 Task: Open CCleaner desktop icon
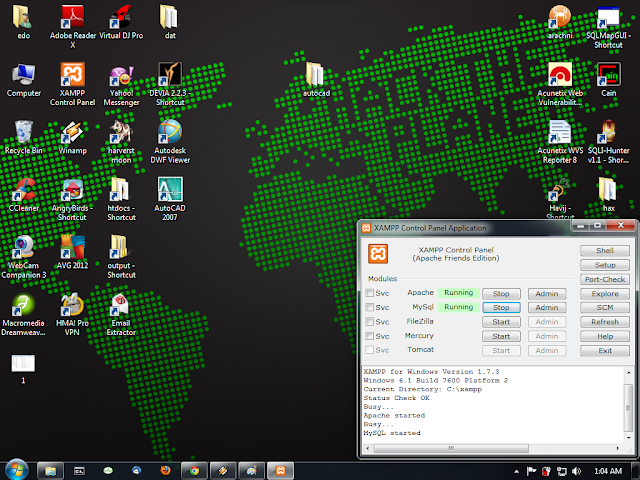coord(23,195)
